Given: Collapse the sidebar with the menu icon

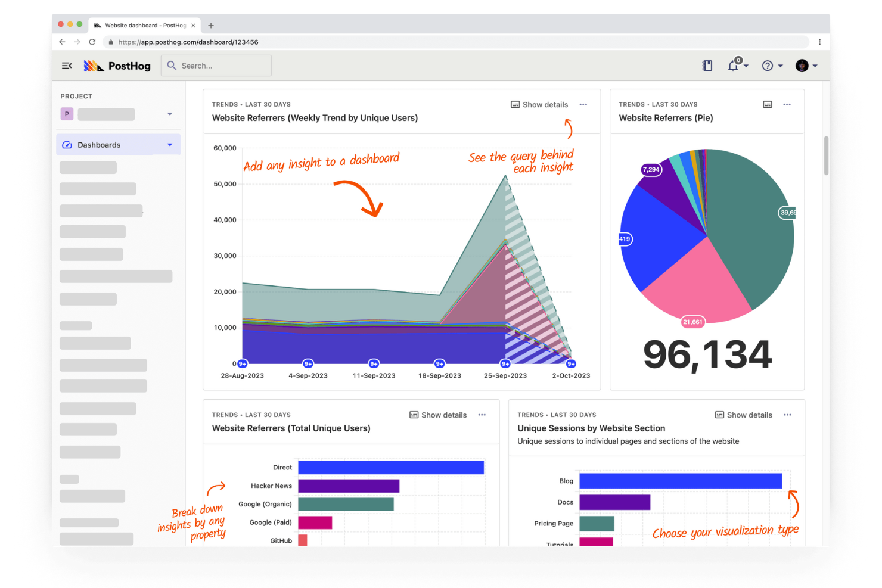Looking at the screenshot, I should coord(67,66).
